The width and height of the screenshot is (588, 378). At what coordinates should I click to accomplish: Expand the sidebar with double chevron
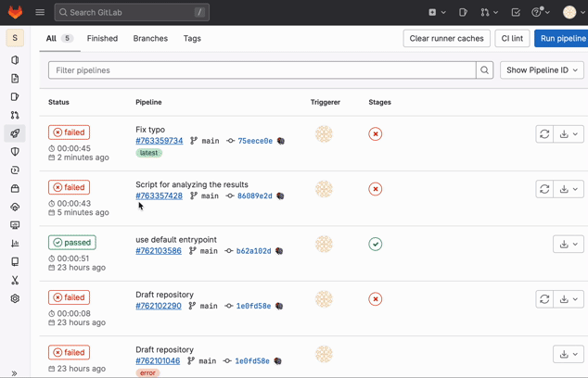(14, 373)
